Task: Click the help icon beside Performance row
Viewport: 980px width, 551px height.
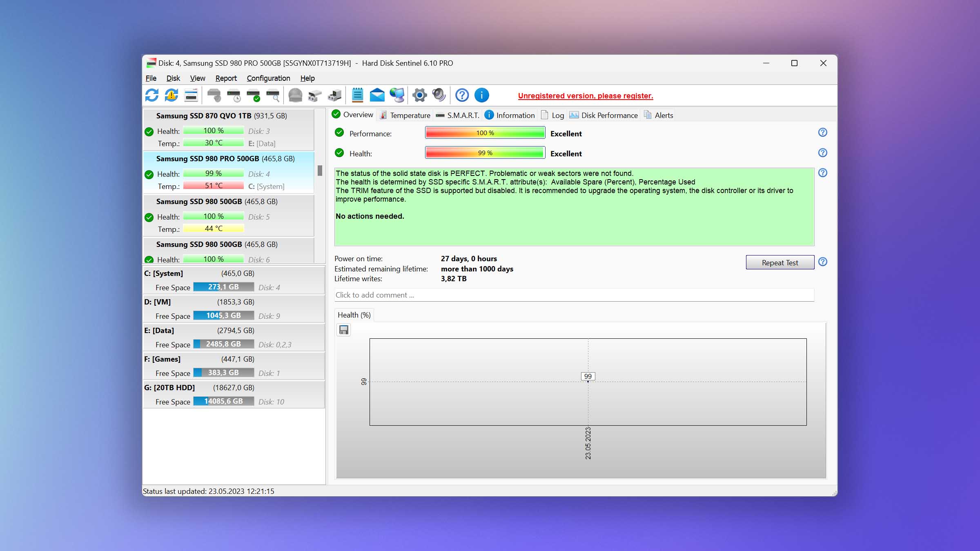Action: pyautogui.click(x=823, y=132)
